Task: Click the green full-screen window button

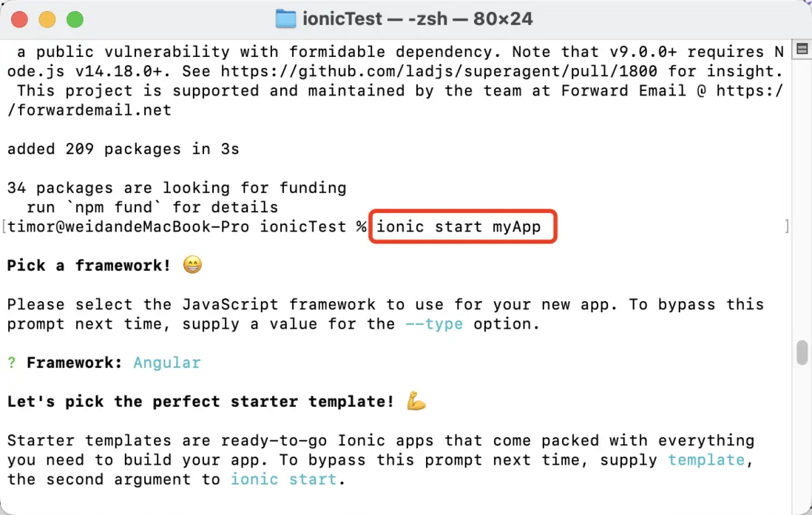Action: [75, 20]
